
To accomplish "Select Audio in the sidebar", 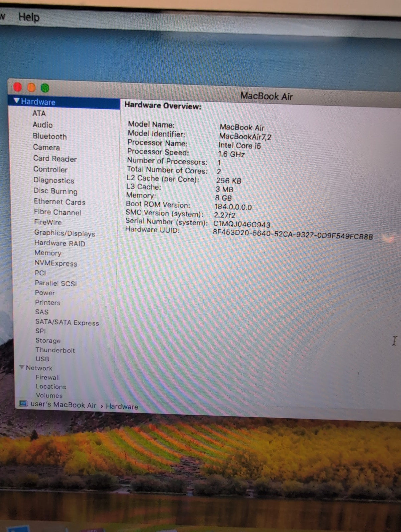I will click(43, 125).
